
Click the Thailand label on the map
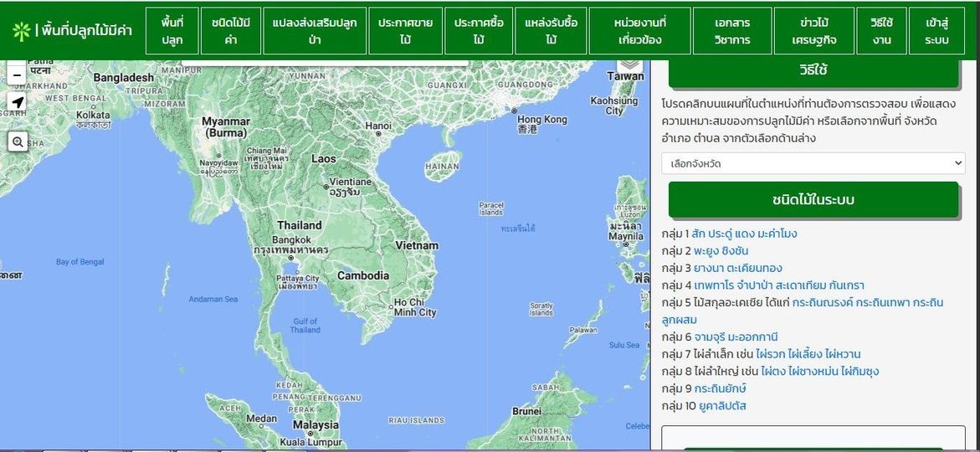pos(300,226)
